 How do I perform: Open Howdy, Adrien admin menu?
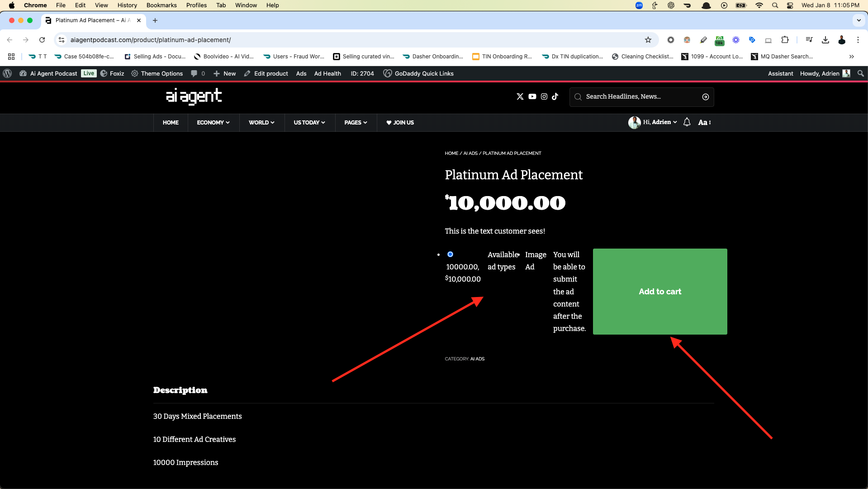[825, 73]
